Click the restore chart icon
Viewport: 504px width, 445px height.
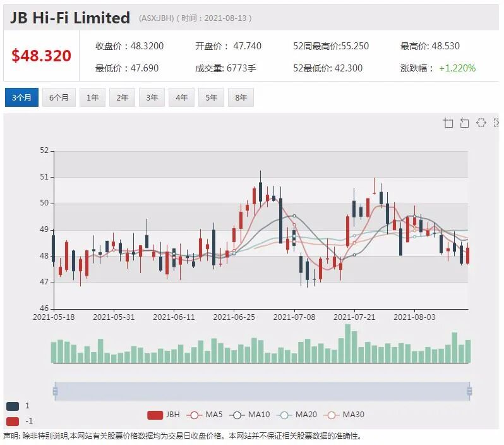481,123
